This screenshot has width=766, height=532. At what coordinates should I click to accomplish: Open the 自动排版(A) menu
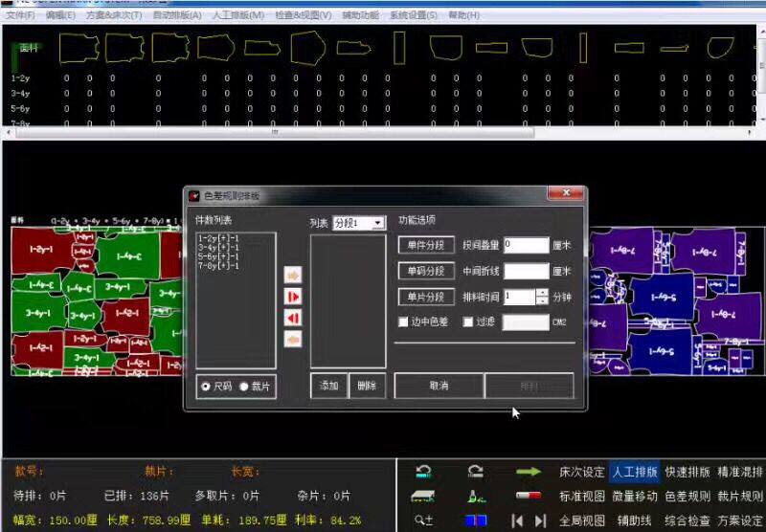click(x=177, y=15)
